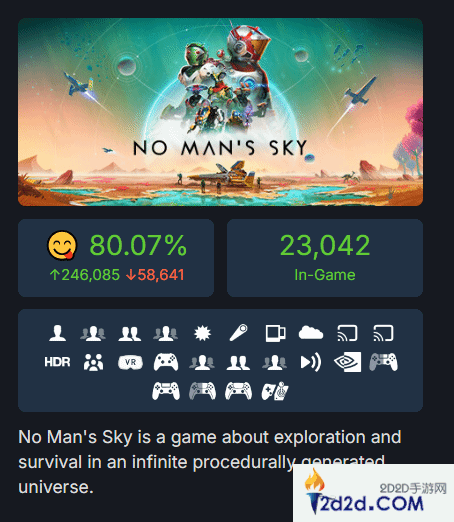Select the 246,085 positive reviews count
Viewport: 454px width, 522px height.
(85, 275)
